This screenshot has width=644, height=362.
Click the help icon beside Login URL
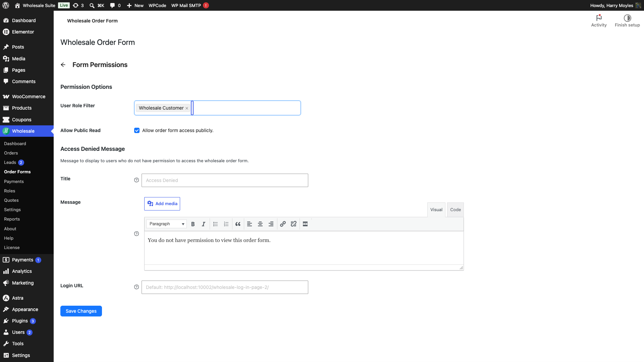137,287
